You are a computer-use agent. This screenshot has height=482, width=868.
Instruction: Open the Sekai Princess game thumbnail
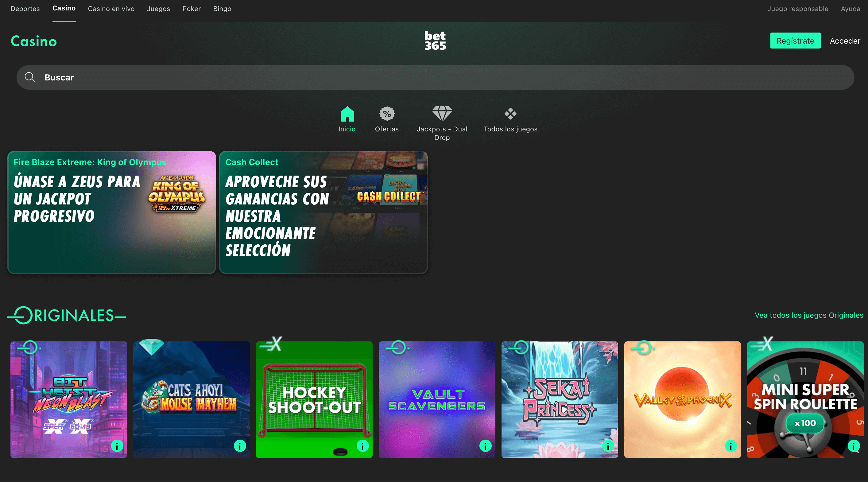click(x=559, y=399)
